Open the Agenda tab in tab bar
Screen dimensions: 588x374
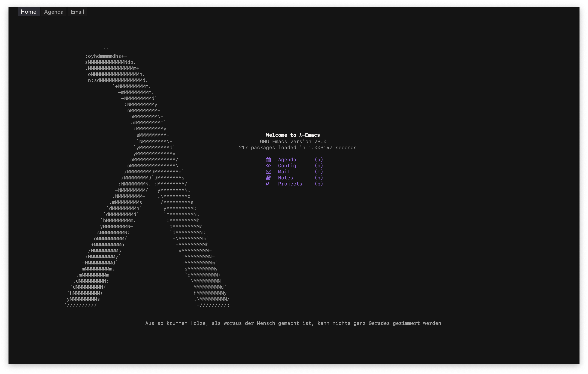click(53, 12)
